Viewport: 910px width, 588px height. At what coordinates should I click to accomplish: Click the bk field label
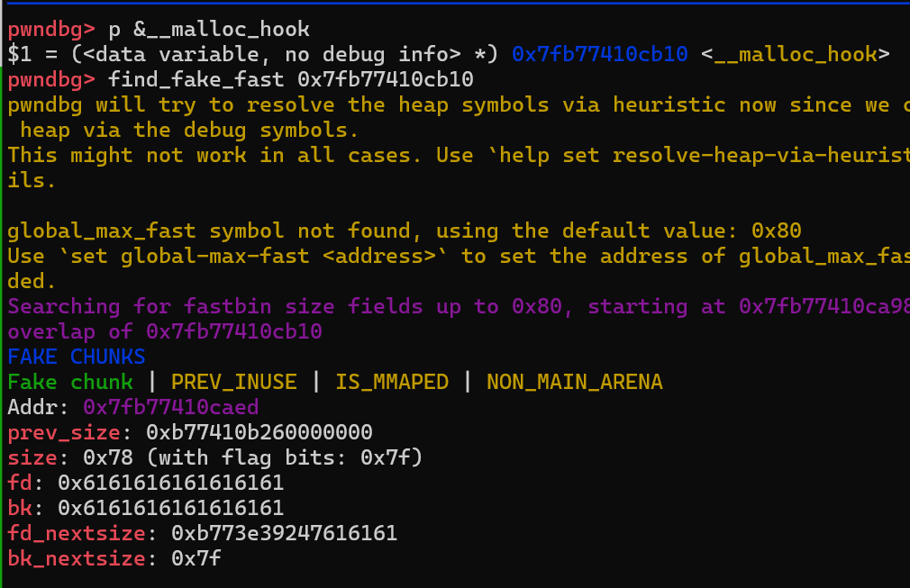(x=20, y=508)
